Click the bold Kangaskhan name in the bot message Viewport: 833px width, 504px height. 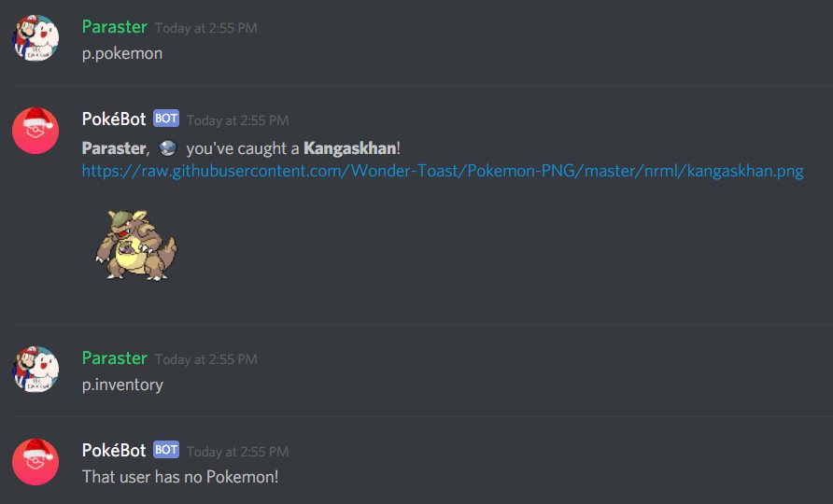coord(350,148)
